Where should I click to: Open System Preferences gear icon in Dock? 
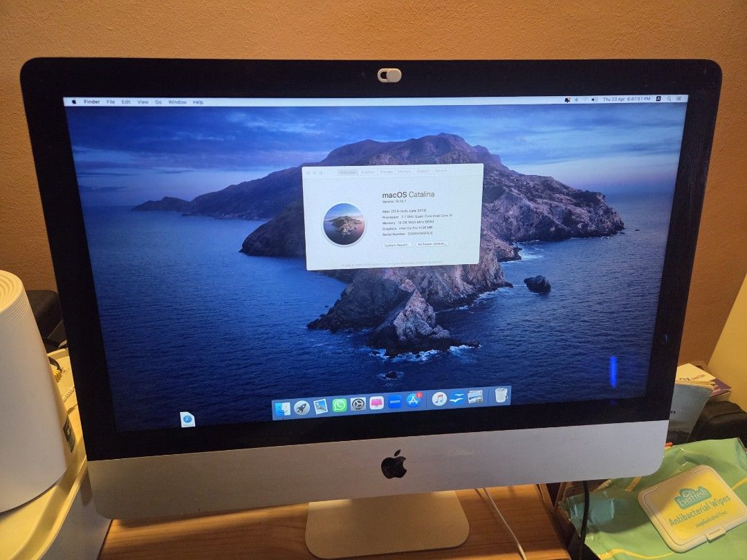pos(358,404)
